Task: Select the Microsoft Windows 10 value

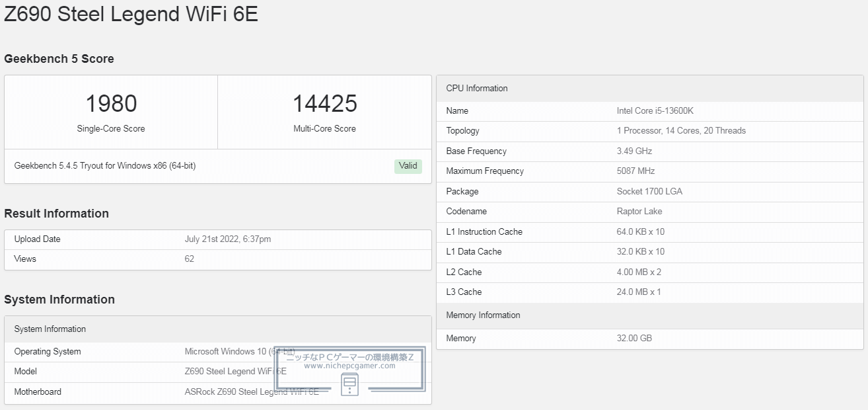Action: point(240,352)
